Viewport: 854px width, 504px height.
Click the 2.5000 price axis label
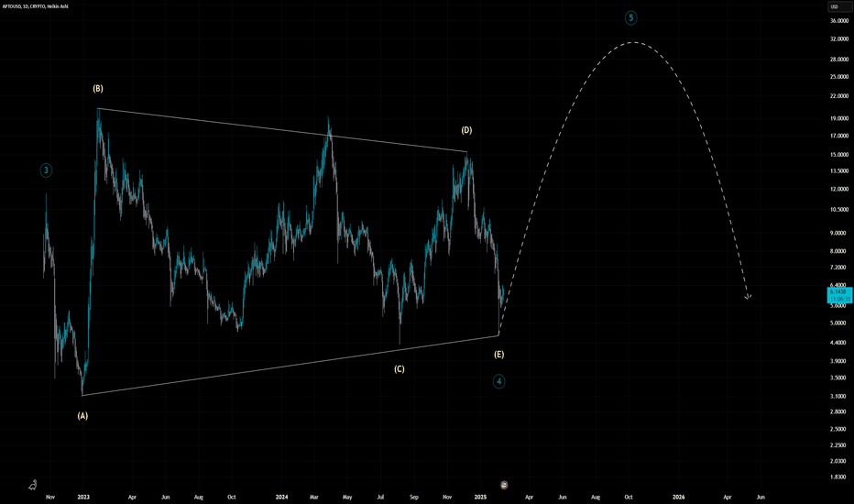click(839, 430)
